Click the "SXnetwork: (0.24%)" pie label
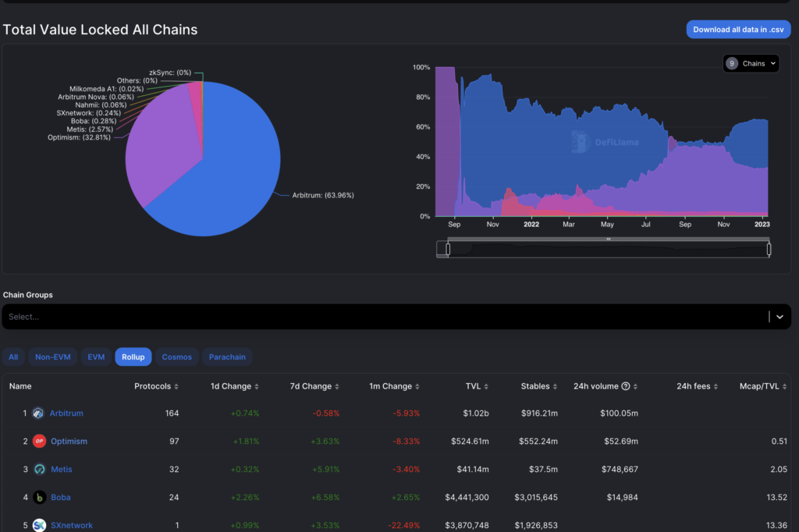 click(x=89, y=113)
